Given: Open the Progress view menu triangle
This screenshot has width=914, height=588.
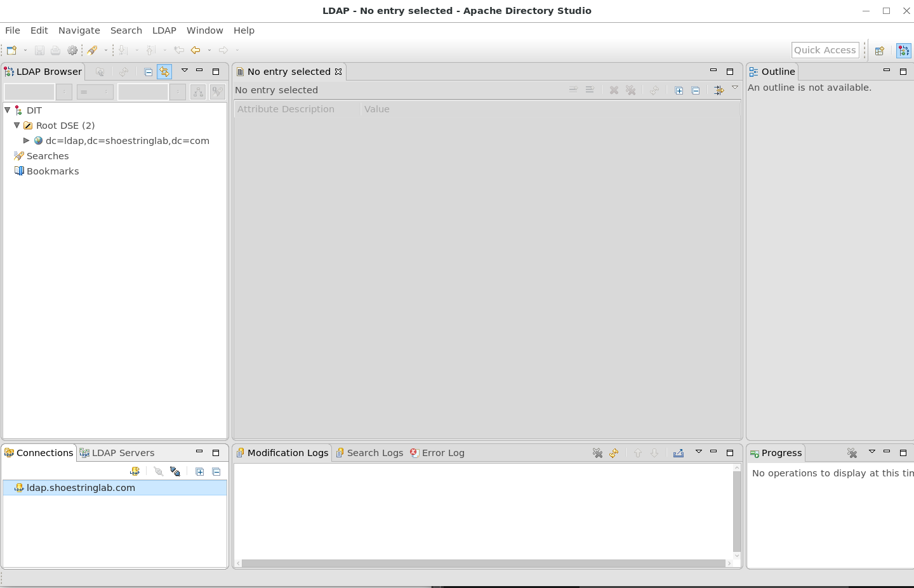Looking at the screenshot, I should click(872, 452).
